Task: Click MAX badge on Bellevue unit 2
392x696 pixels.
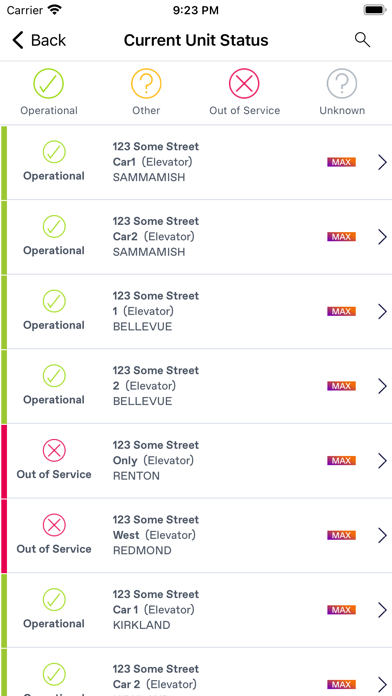Action: (342, 386)
